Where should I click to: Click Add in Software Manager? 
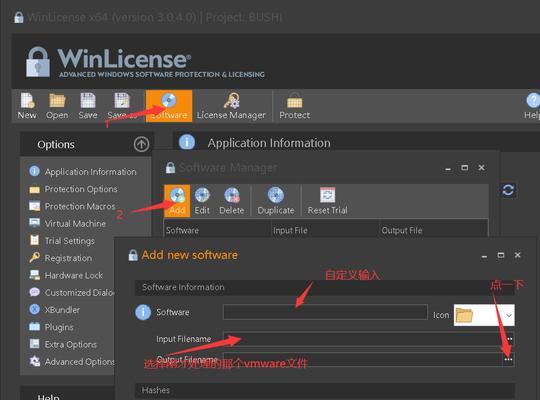pyautogui.click(x=177, y=201)
